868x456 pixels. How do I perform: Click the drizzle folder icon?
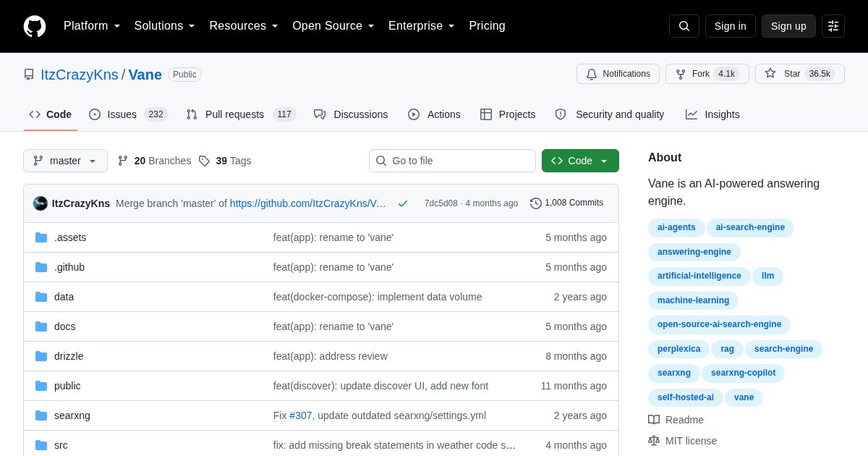point(41,356)
